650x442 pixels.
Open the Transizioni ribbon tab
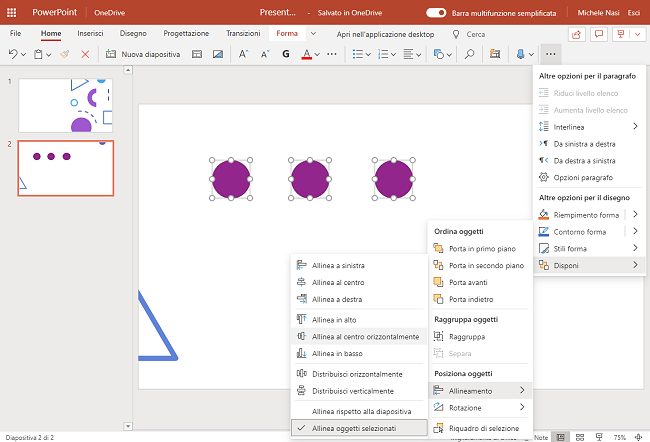pyautogui.click(x=243, y=33)
